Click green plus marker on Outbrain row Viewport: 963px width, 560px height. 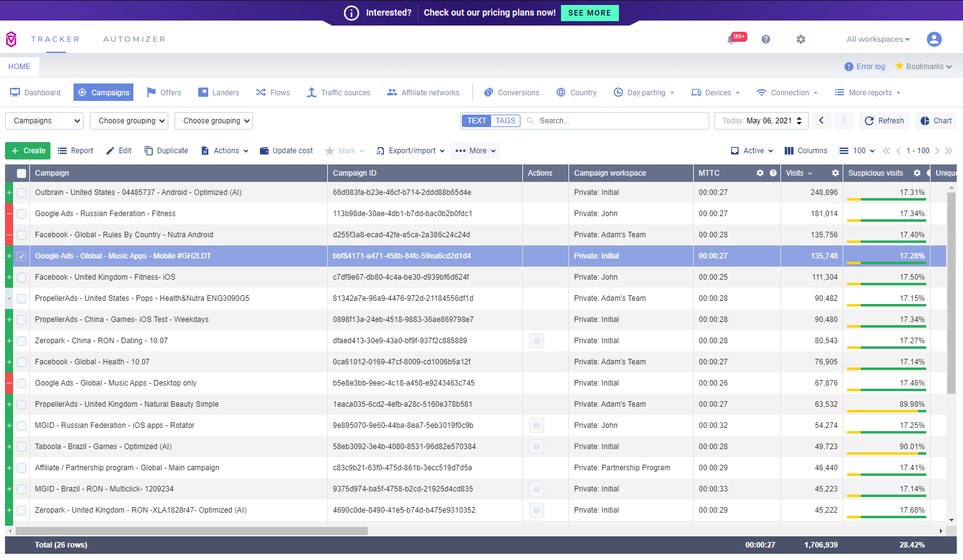[x=9, y=192]
